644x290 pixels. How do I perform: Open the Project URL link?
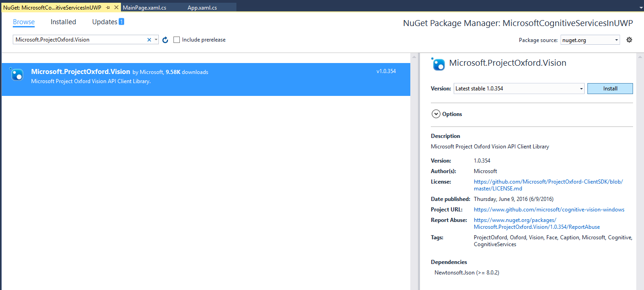coord(549,210)
